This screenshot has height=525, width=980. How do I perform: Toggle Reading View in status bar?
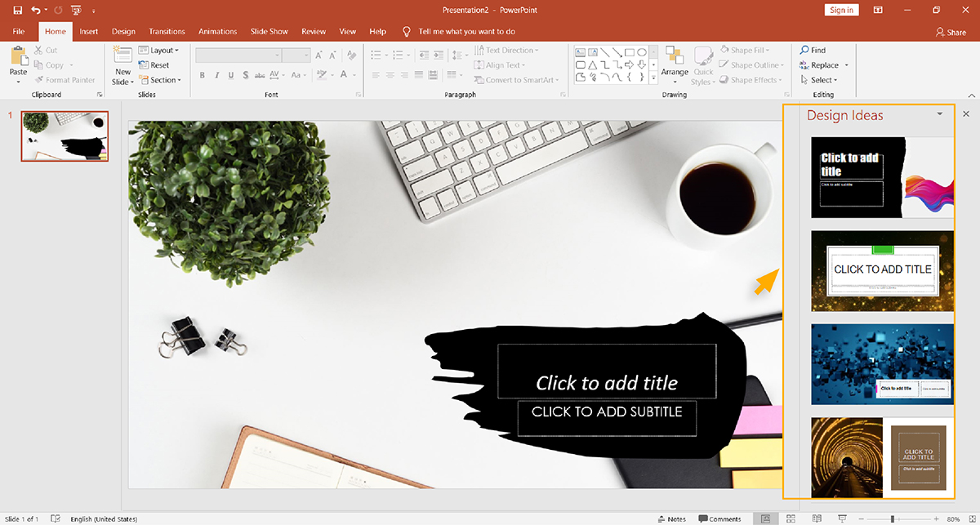pyautogui.click(x=817, y=518)
